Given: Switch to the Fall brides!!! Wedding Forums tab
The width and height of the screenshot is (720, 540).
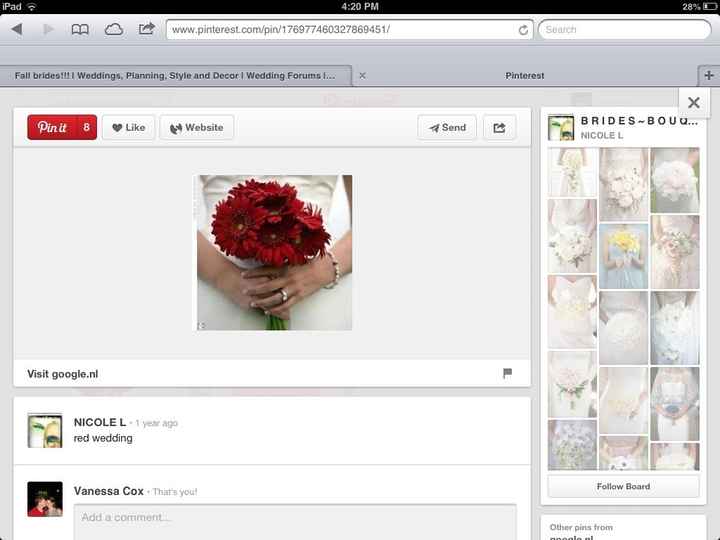Looking at the screenshot, I should click(x=175, y=76).
